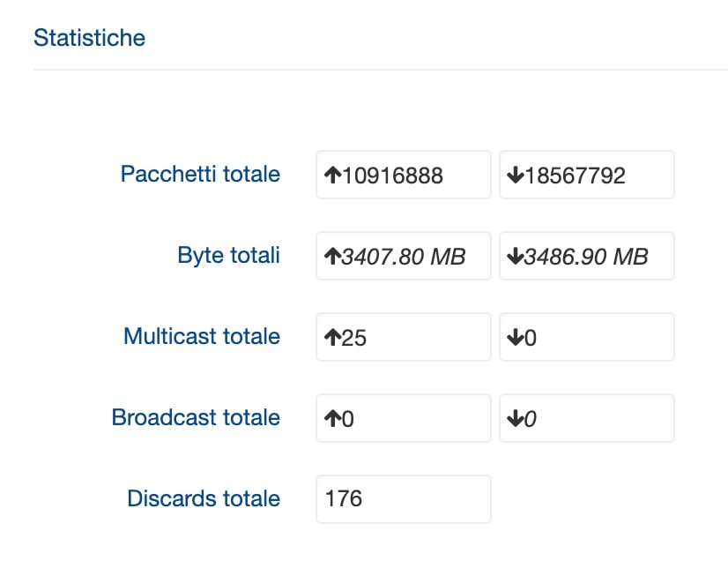Viewport: 728px width, 561px height.
Task: Focus the 3407.80 MB bytes field
Action: pyautogui.click(x=403, y=256)
